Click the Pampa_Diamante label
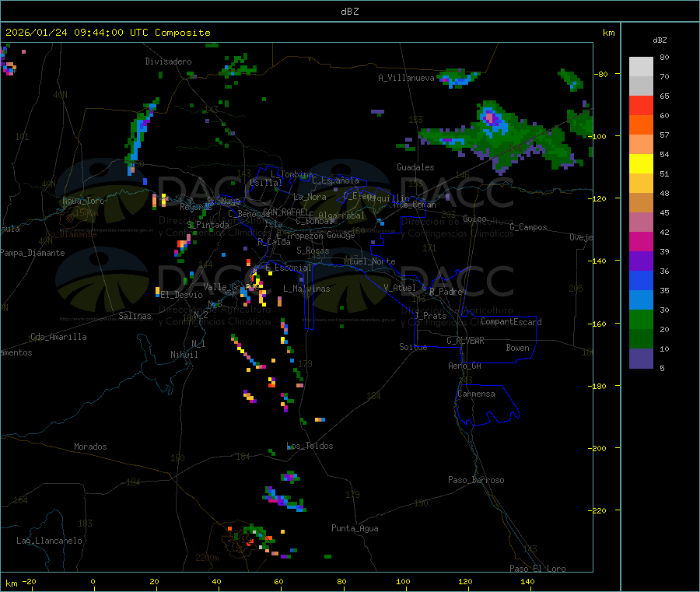This screenshot has width=700, height=592. click(33, 253)
